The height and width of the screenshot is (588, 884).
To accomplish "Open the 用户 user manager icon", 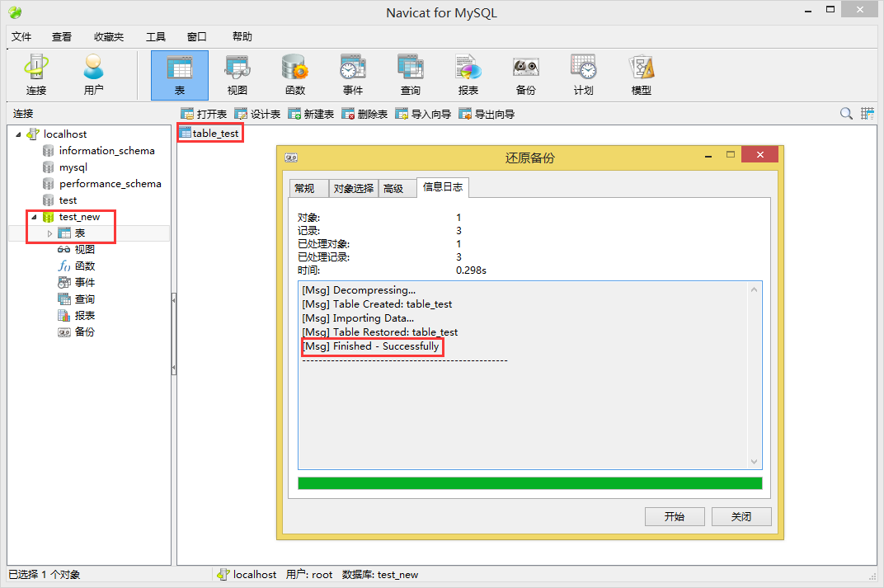I will [93, 75].
